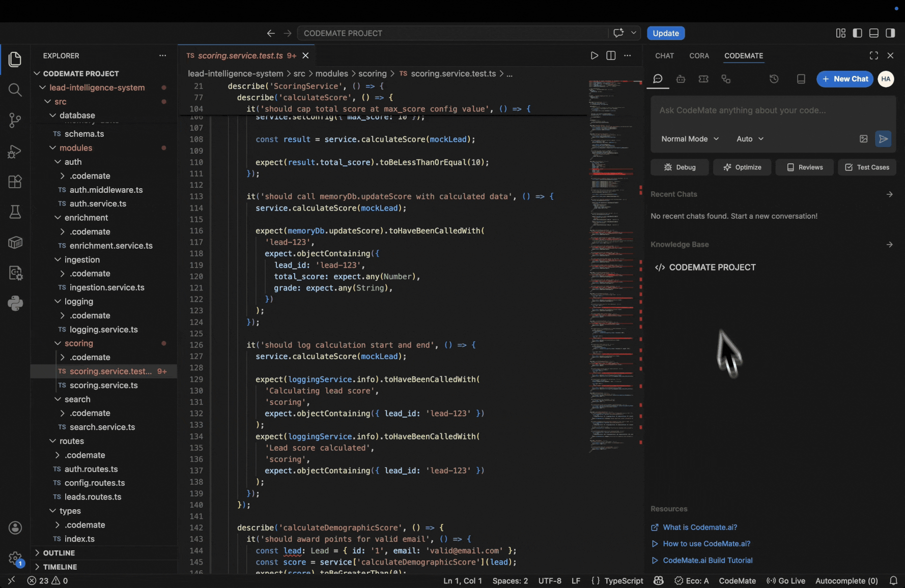Open the Extensions view
The image size is (905, 588).
click(15, 182)
